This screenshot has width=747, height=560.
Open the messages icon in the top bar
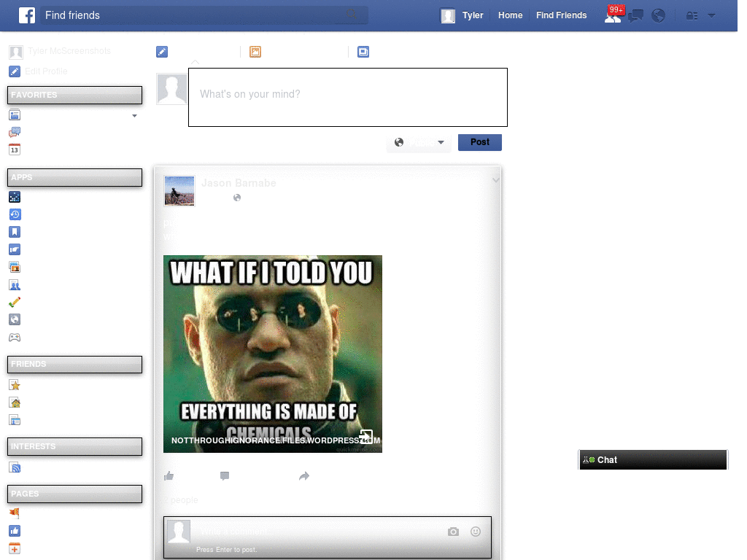click(x=635, y=16)
